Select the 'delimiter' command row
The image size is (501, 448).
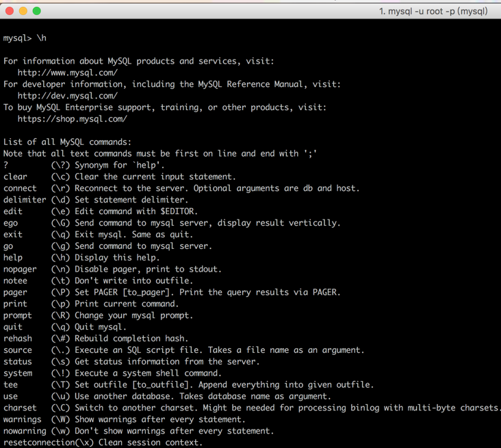(96, 200)
